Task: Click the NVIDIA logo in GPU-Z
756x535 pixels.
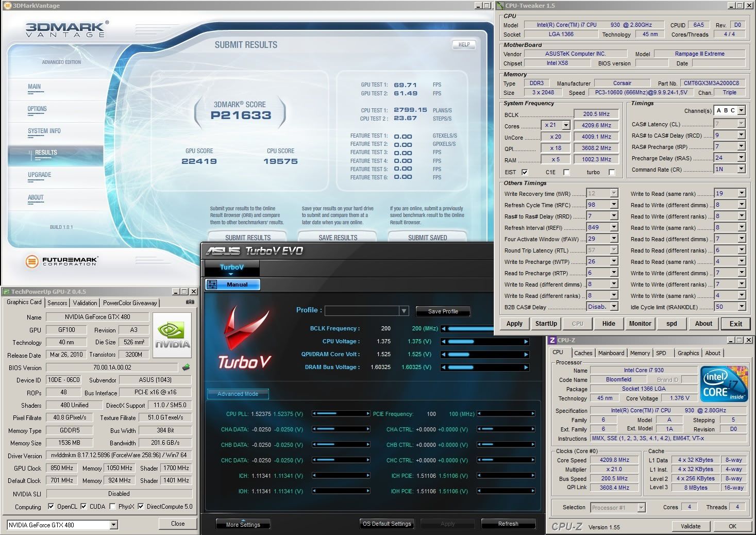Action: (172, 335)
